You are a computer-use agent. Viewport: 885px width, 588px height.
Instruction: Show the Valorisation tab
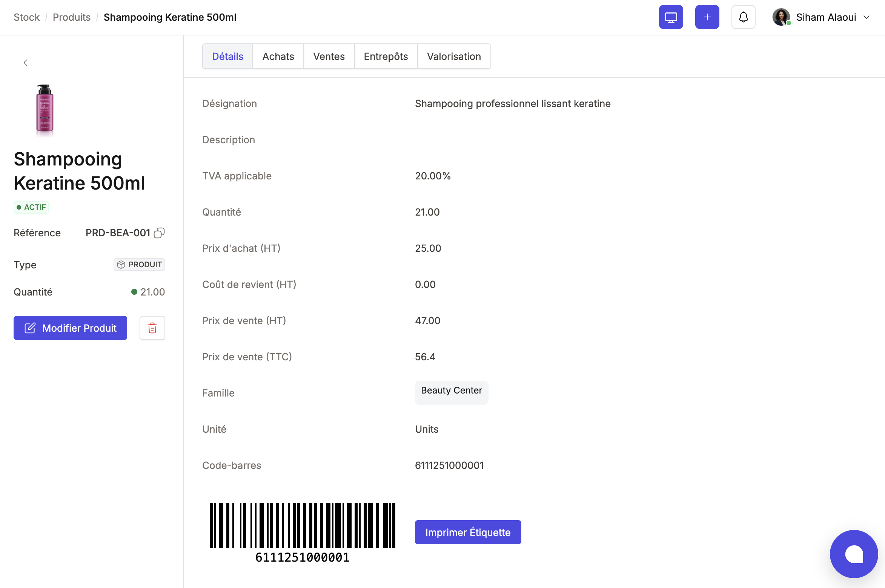(454, 57)
